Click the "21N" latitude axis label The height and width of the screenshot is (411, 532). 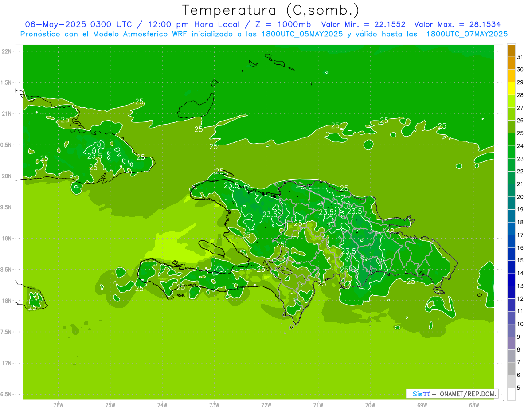(x=7, y=114)
